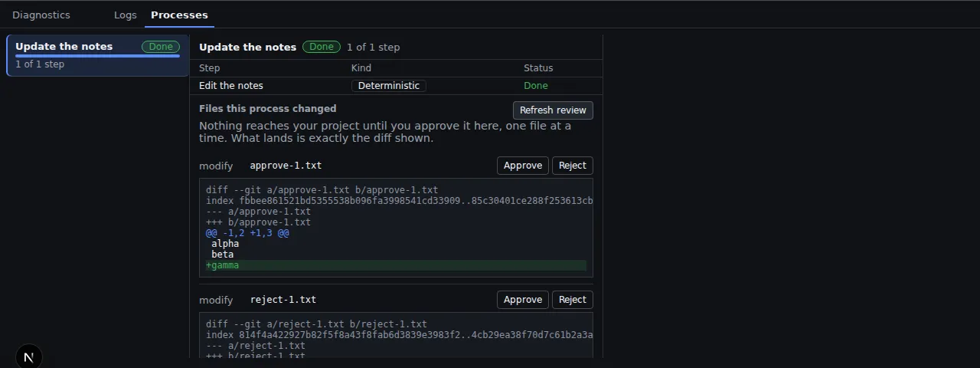The width and height of the screenshot is (980, 368).
Task: Select the Processes tab
Action: coord(179,15)
